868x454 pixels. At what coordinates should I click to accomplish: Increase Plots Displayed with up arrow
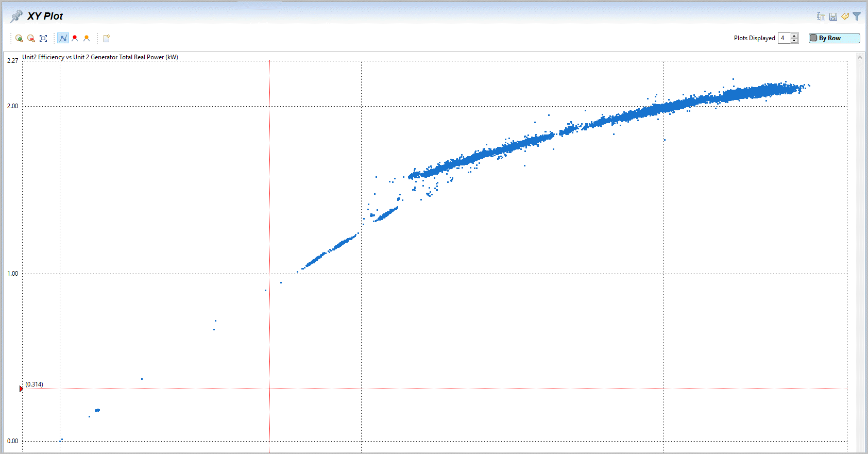click(x=794, y=36)
